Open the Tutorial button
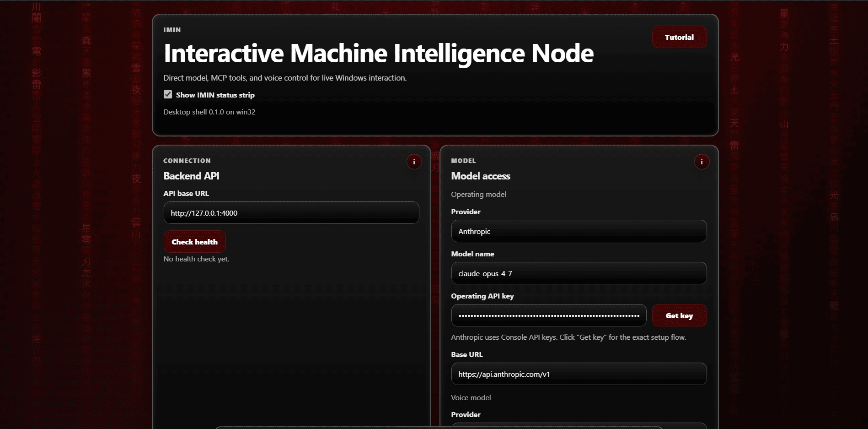The width and height of the screenshot is (868, 429). (679, 37)
